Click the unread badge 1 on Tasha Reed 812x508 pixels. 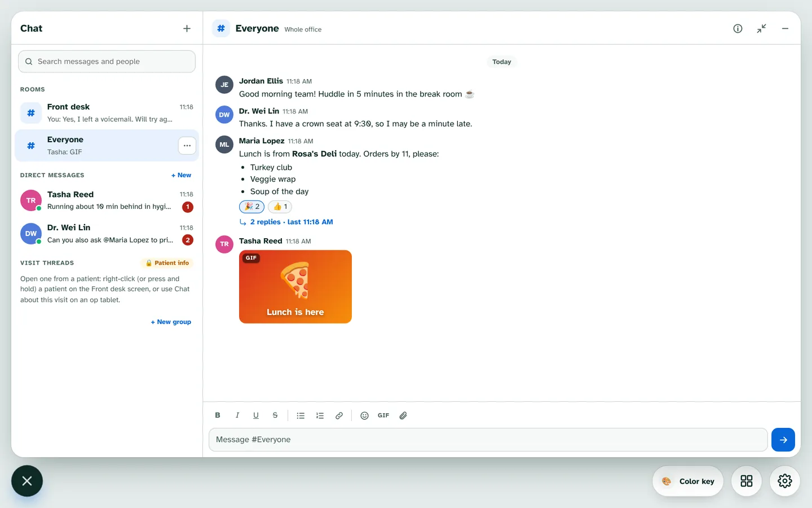click(x=188, y=207)
